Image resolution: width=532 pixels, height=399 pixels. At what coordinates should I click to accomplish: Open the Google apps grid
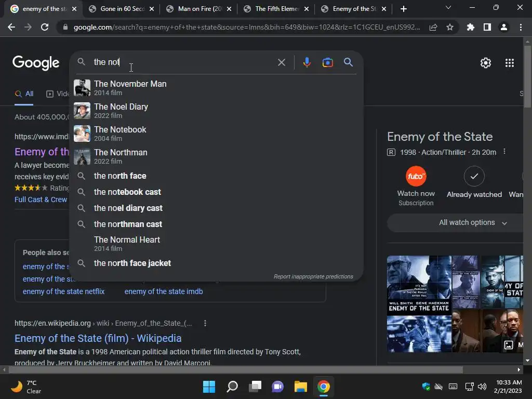pos(510,63)
